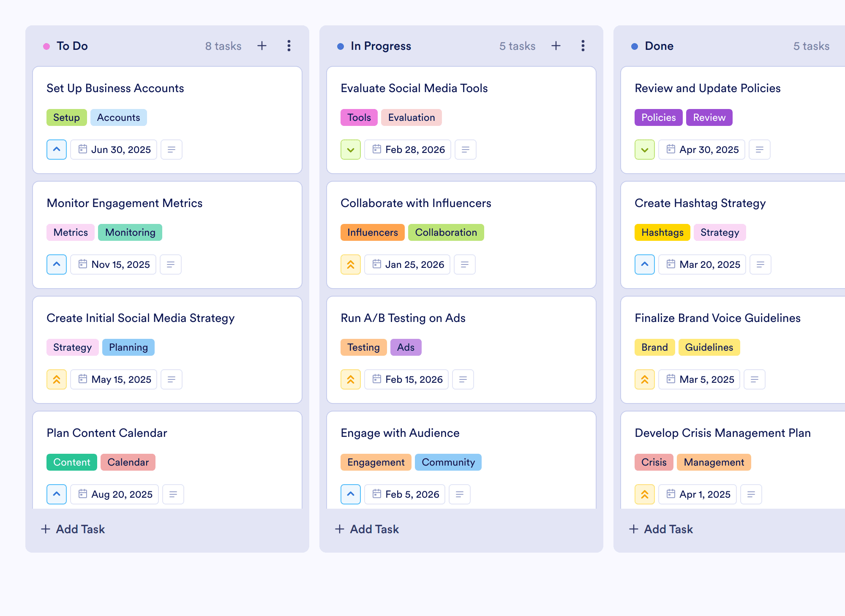Edit due date Jan 25, 2026
The height and width of the screenshot is (616, 845).
pos(407,264)
